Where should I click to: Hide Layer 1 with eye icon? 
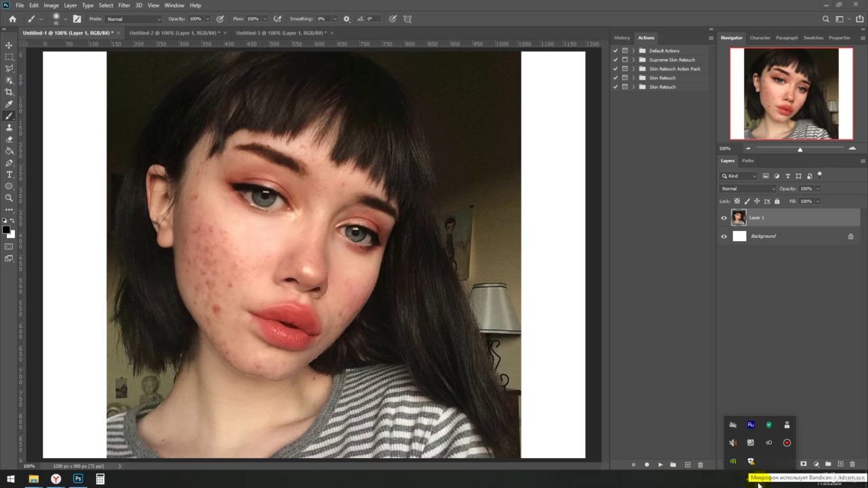click(x=724, y=218)
